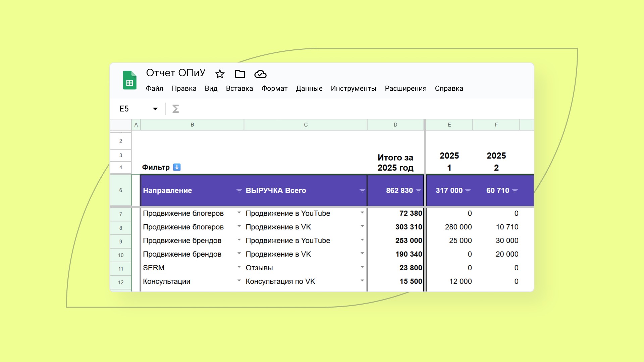Click the blue down-arrow next to Фильтр
The image size is (644, 362).
tap(177, 167)
